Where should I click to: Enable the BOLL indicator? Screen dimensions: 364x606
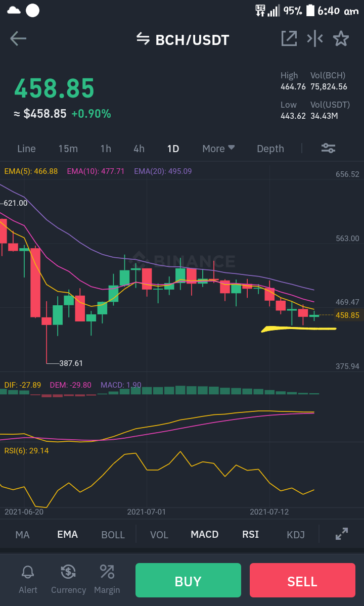coord(113,535)
